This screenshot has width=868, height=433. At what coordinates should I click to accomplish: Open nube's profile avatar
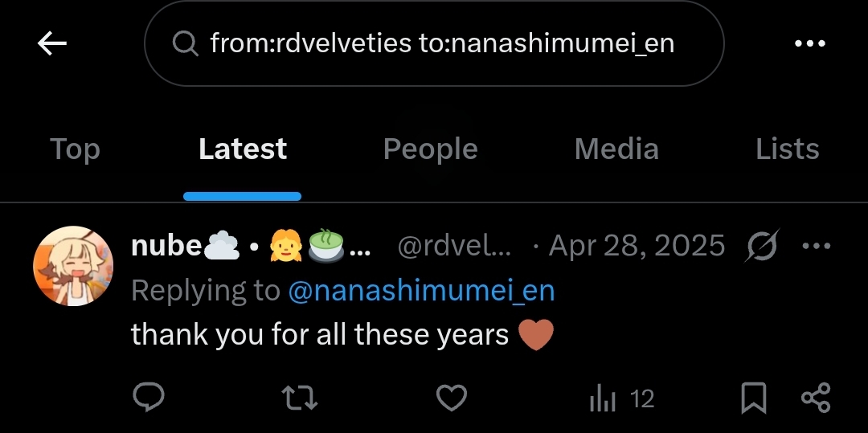coord(73,266)
